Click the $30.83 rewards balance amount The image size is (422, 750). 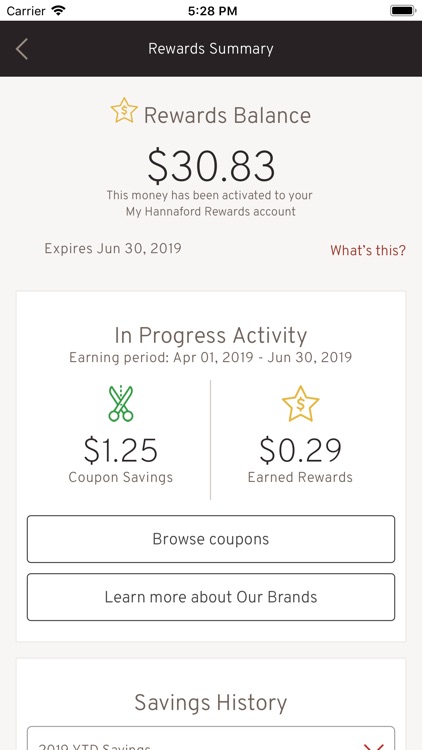point(211,166)
